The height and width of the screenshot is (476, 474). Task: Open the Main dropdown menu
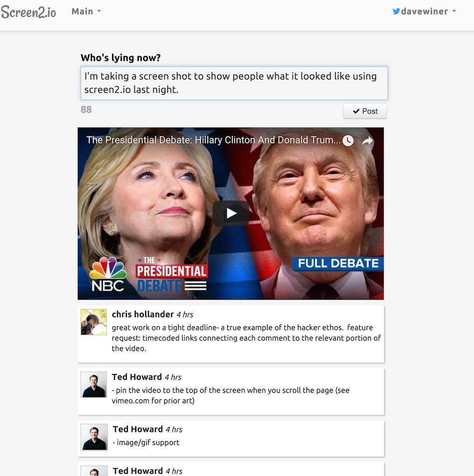[86, 11]
